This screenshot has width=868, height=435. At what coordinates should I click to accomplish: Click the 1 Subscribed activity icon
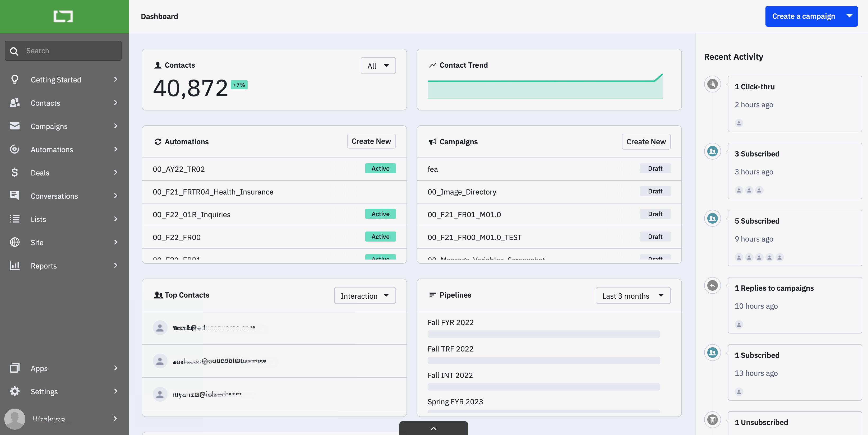712,353
